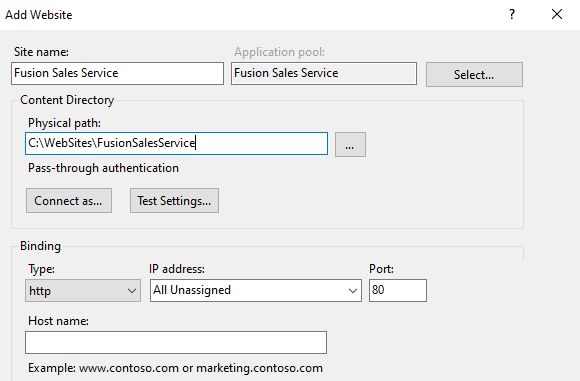Screen dimensions: 580x381
Task: Select the Port field containing 80
Action: click(x=398, y=290)
